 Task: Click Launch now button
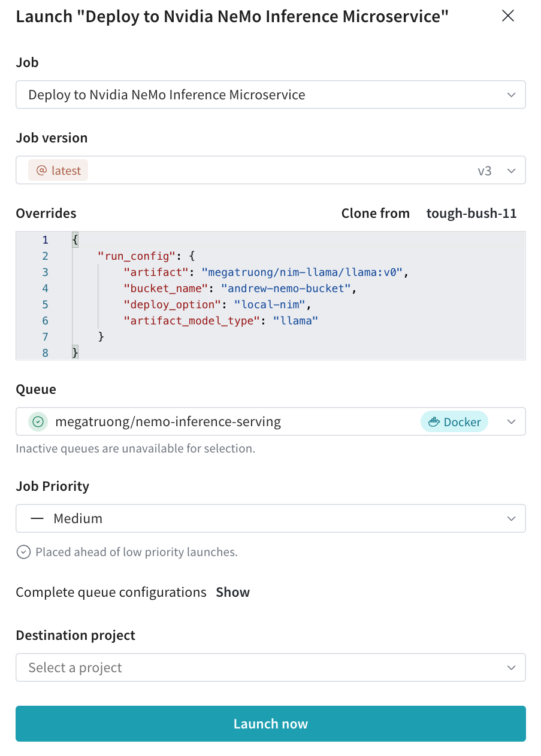270,724
